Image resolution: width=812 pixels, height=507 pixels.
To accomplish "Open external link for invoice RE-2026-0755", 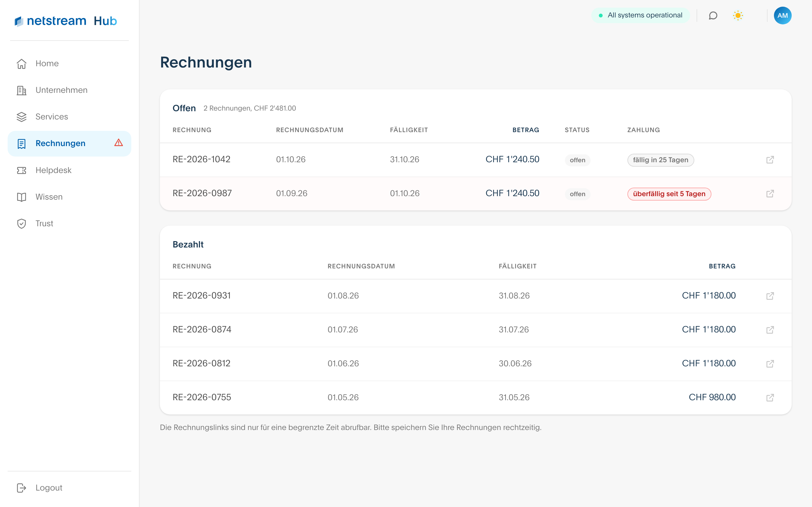I will click(770, 397).
